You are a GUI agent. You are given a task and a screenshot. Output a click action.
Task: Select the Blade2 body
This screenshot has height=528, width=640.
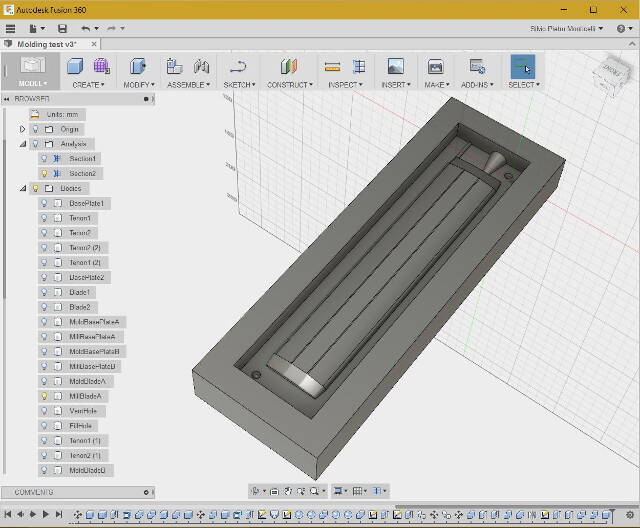(80, 307)
